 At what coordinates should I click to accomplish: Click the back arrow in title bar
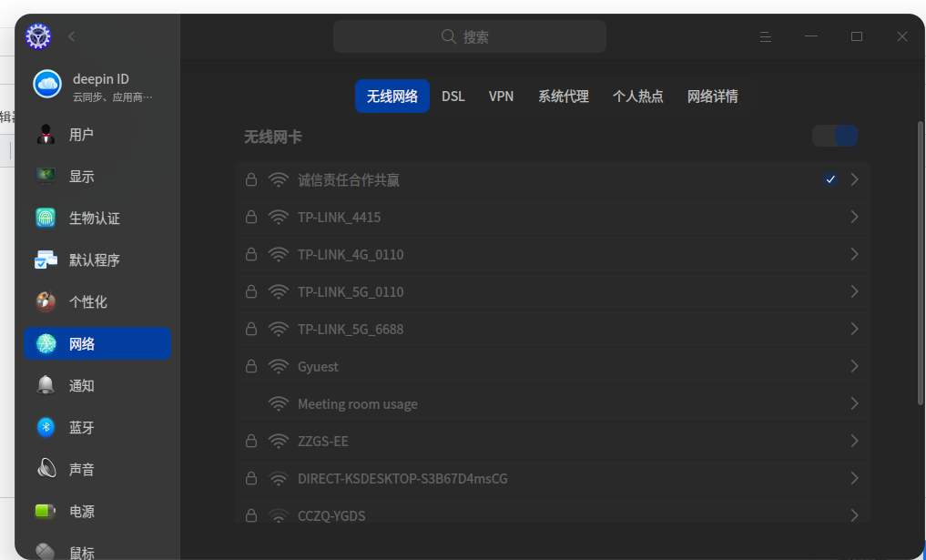pos(71,36)
